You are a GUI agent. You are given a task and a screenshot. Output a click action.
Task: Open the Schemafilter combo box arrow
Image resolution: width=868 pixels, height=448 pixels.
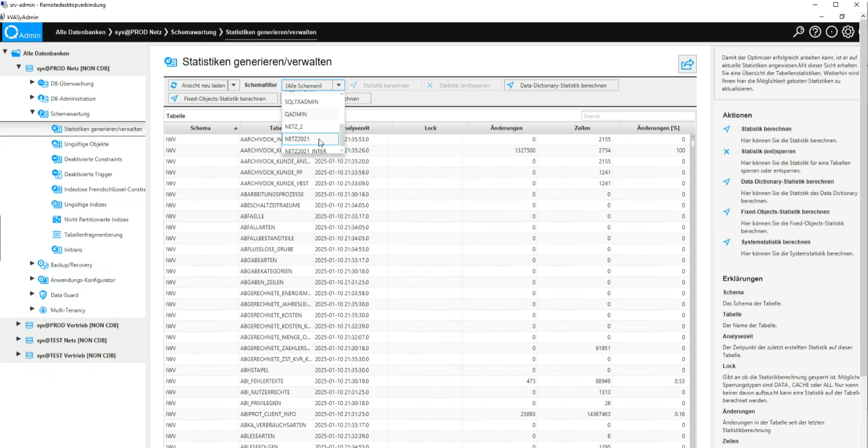point(339,85)
